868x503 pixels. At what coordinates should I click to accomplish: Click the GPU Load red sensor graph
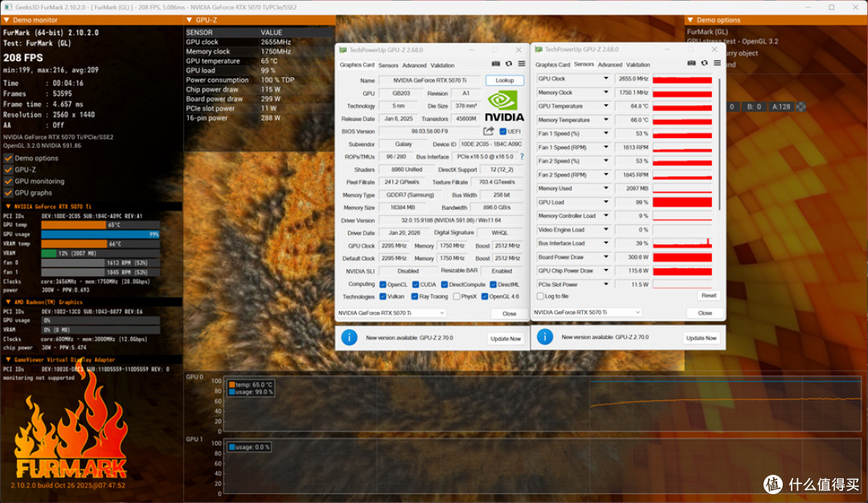[682, 202]
